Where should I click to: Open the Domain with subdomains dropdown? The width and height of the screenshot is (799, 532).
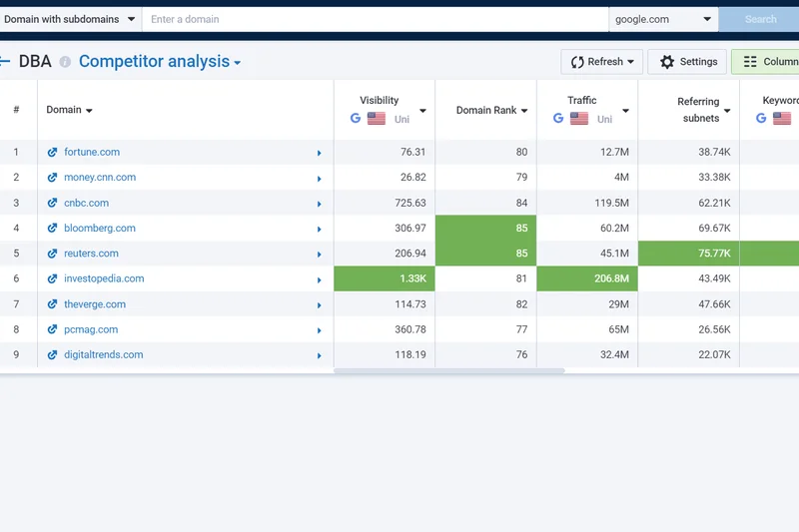point(70,19)
